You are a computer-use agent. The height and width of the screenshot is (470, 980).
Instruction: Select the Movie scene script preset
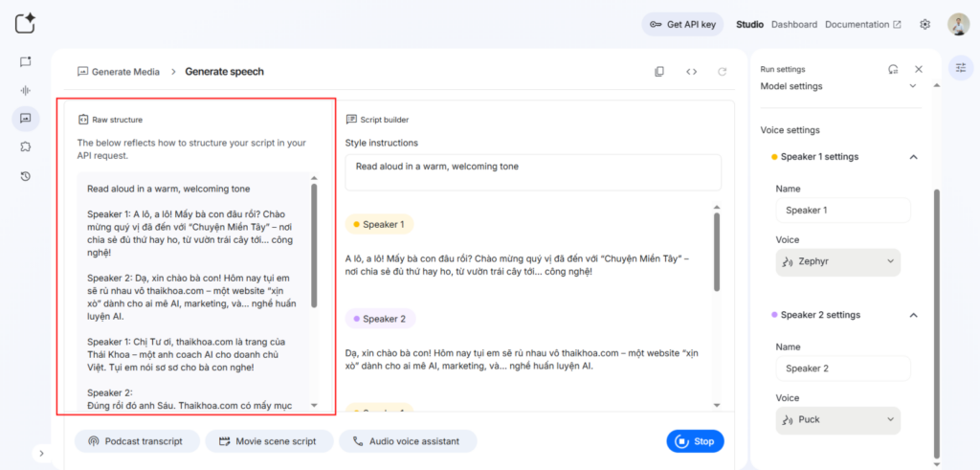tap(269, 441)
